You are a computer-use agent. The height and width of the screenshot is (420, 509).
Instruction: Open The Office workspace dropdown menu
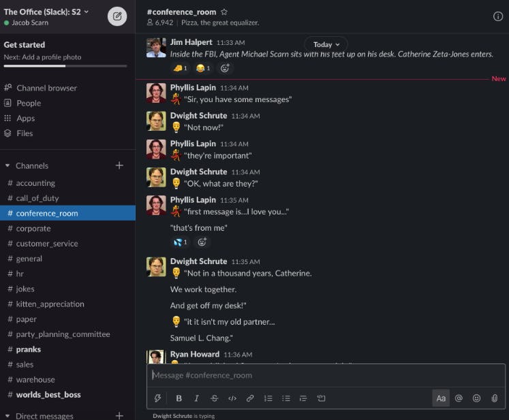click(x=46, y=12)
